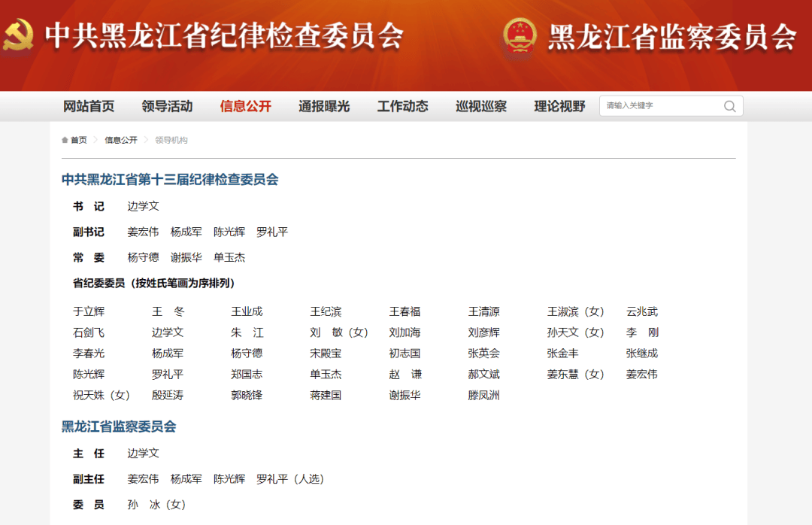Open the 理论视野 menu item
This screenshot has width=812, height=525.
pyautogui.click(x=559, y=106)
